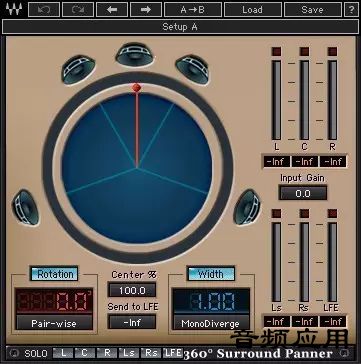Open help with the question mark icon

pyautogui.click(x=351, y=10)
